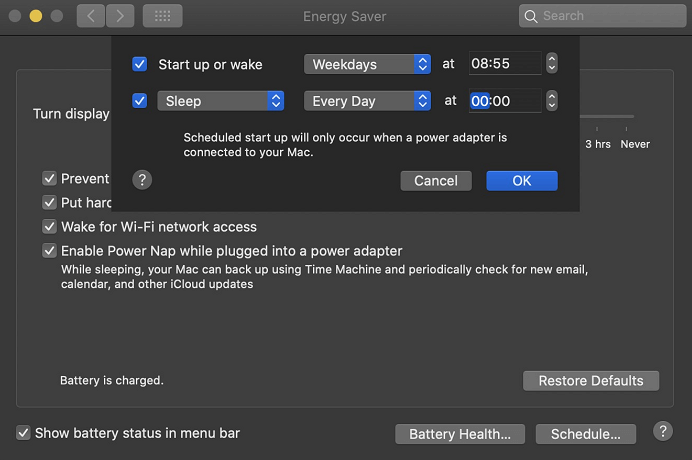Viewport: 692px width, 460px height.
Task: Open the Sleep action dropdown
Action: click(x=221, y=101)
